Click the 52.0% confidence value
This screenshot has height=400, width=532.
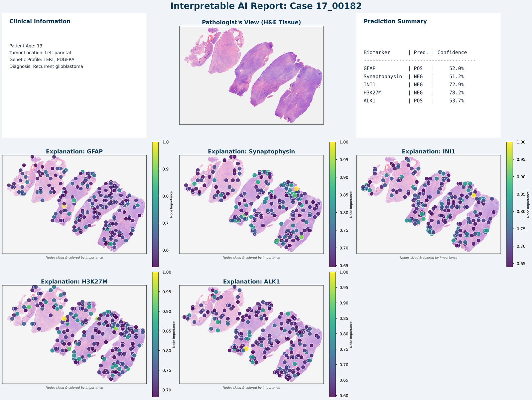457,69
